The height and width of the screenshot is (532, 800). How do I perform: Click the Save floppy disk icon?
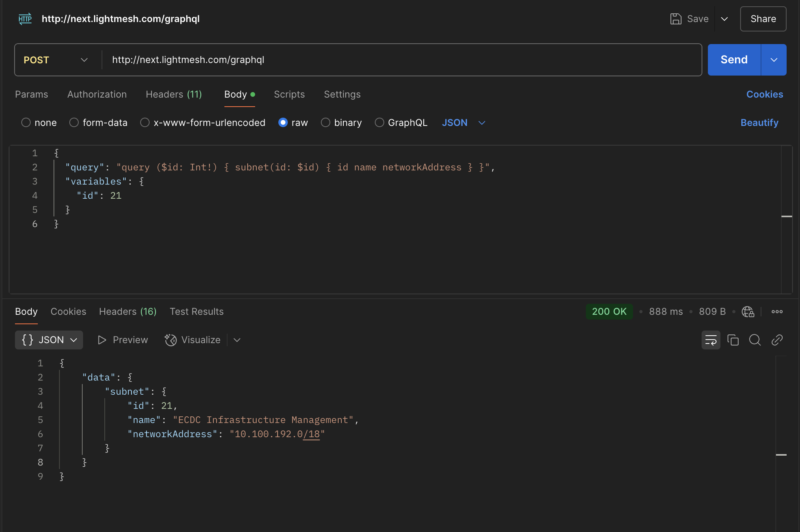pos(676,18)
